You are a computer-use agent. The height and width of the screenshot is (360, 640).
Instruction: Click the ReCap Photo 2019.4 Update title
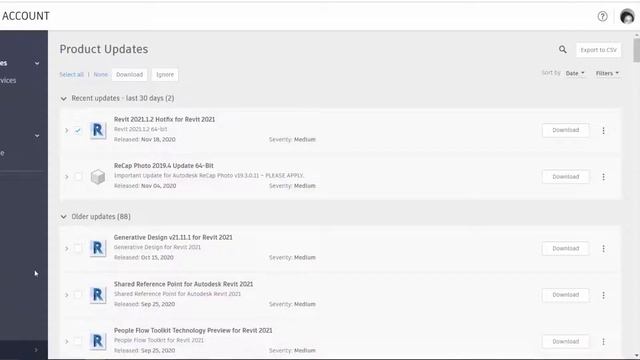tap(164, 166)
